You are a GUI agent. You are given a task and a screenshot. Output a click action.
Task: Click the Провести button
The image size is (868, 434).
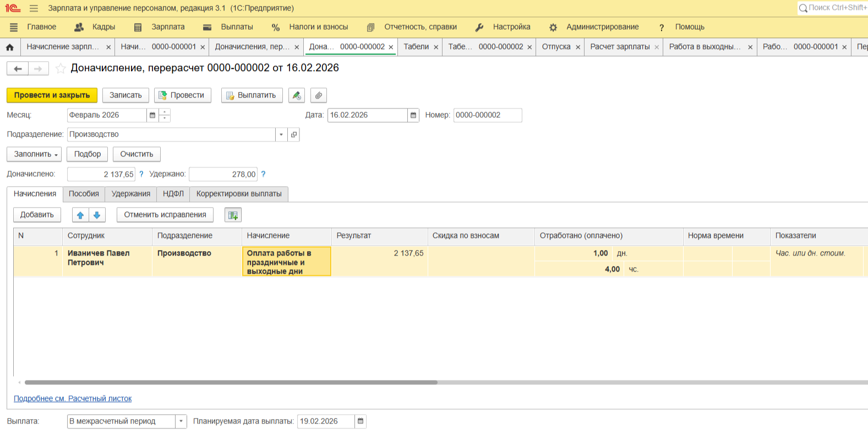[x=183, y=95]
